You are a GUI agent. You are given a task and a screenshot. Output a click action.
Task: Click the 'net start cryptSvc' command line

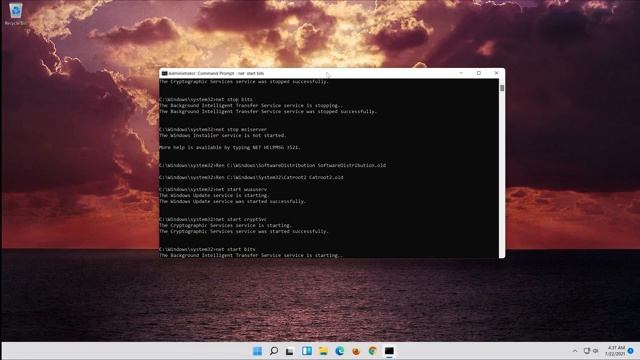pyautogui.click(x=213, y=219)
